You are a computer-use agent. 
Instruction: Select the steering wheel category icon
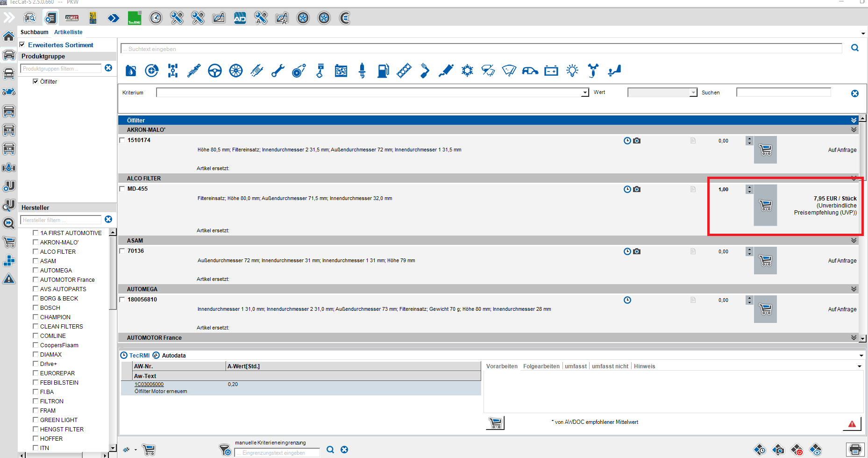(x=215, y=71)
